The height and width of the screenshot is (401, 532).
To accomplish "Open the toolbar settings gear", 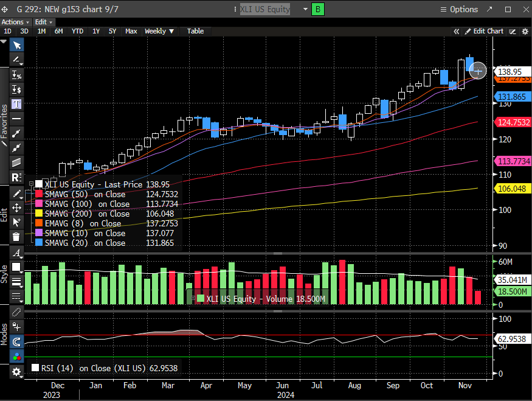I will point(16,372).
